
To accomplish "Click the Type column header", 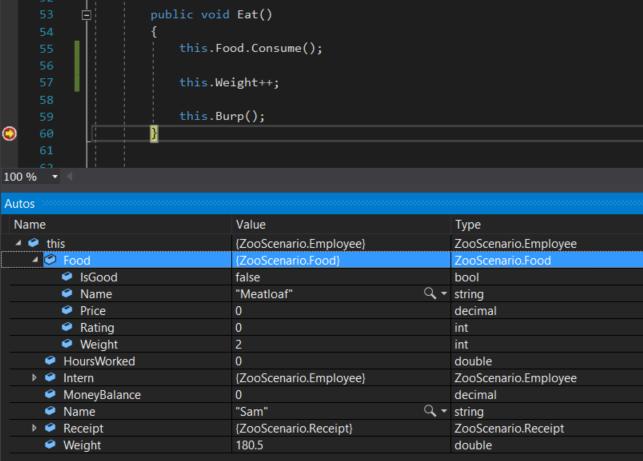I will [x=468, y=225].
